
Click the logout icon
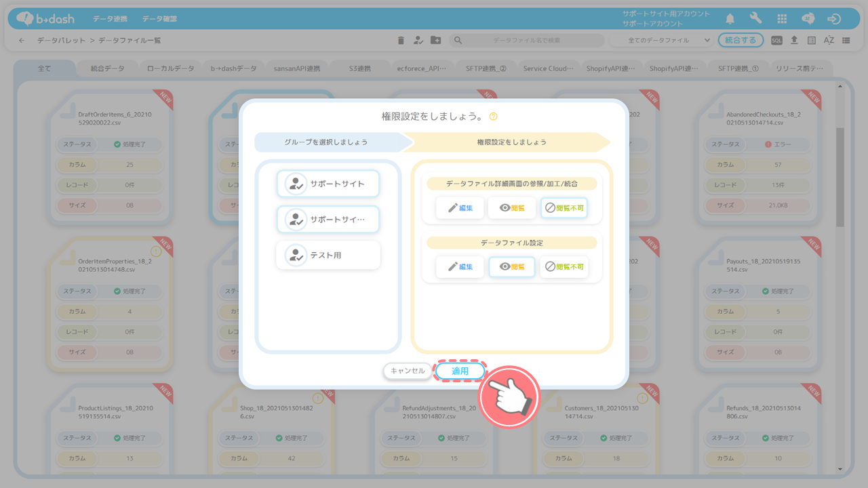[x=834, y=19]
